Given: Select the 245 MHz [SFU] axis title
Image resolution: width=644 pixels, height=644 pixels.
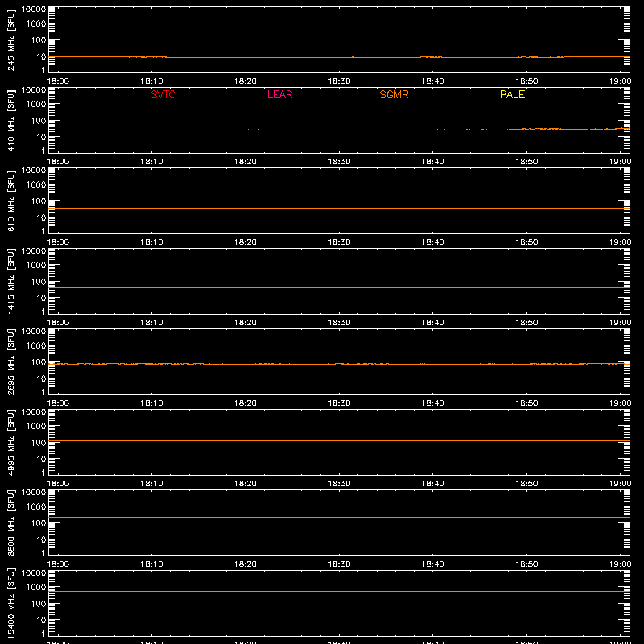Looking at the screenshot, I should tap(10, 39).
